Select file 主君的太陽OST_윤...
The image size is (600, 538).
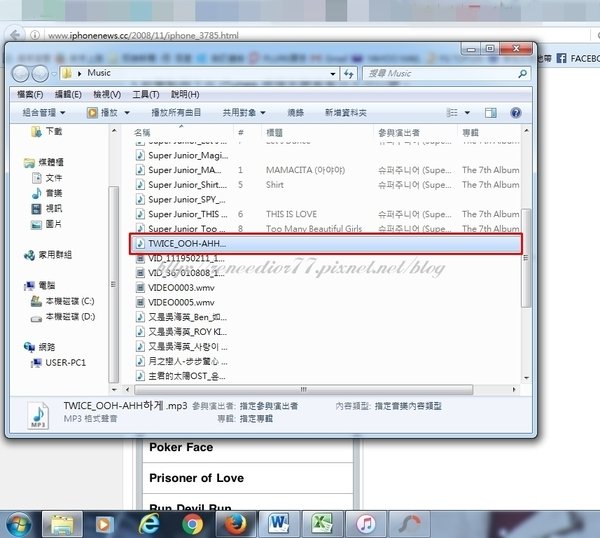[181, 376]
